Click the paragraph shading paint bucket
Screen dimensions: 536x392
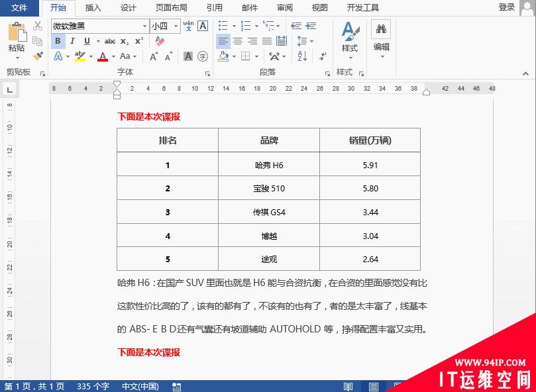pyautogui.click(x=223, y=56)
